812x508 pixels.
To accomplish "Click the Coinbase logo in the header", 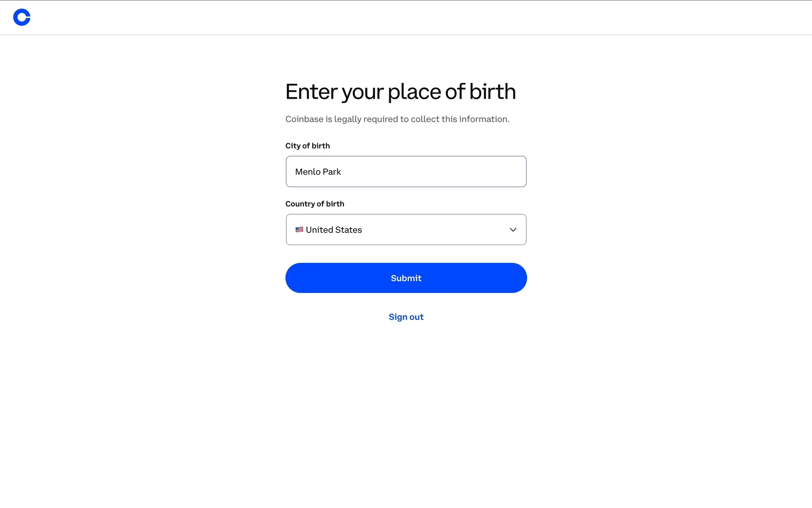I will (x=22, y=17).
